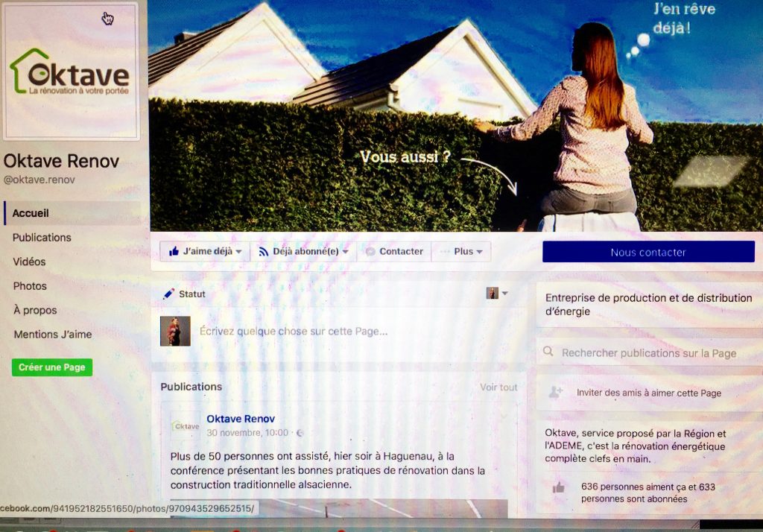
Task: Click the green Créer une Page button
Action: [x=52, y=367]
